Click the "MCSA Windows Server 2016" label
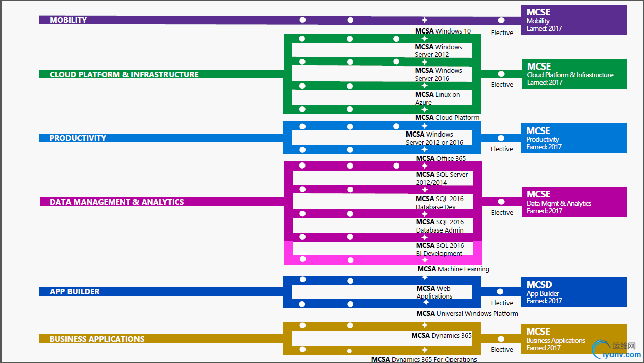This screenshot has width=644, height=363. click(x=438, y=74)
